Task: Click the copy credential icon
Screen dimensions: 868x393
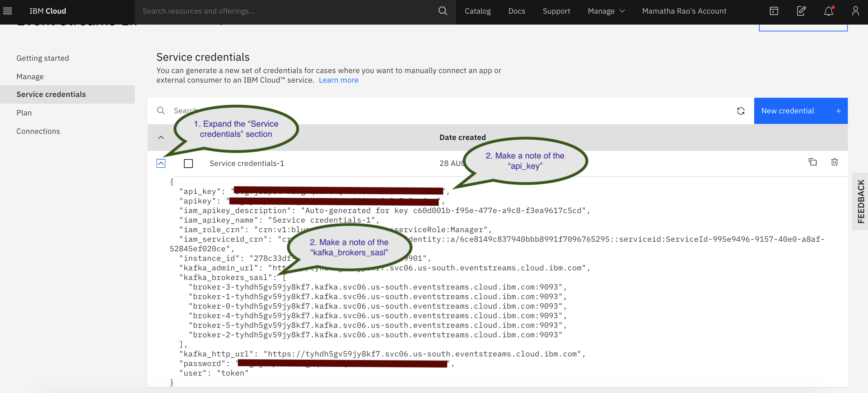Action: point(813,162)
